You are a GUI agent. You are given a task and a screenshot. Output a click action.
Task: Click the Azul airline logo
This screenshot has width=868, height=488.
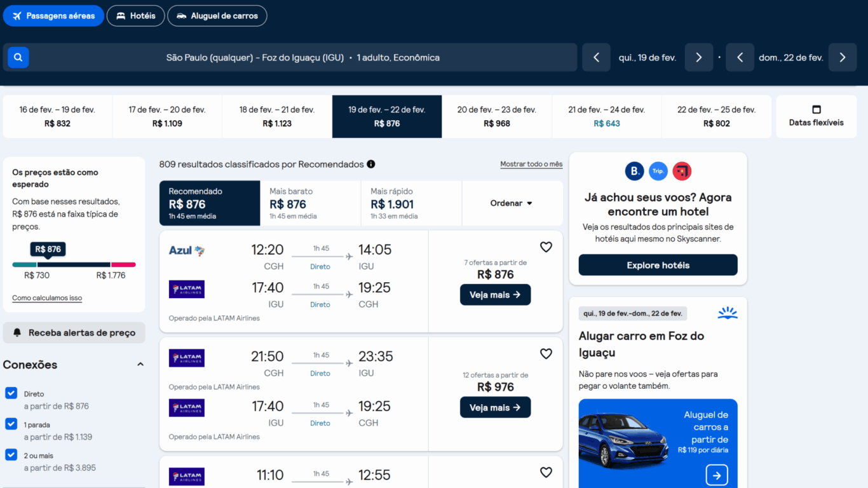[x=186, y=250]
